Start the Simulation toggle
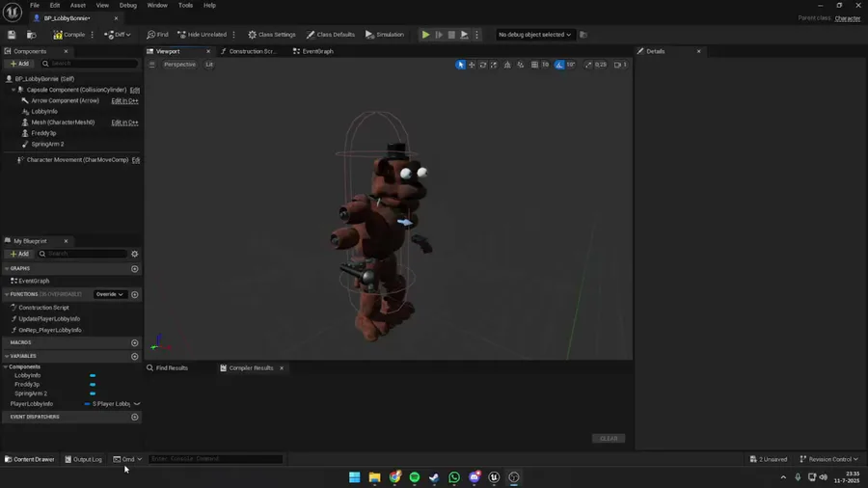868x488 pixels. click(385, 35)
